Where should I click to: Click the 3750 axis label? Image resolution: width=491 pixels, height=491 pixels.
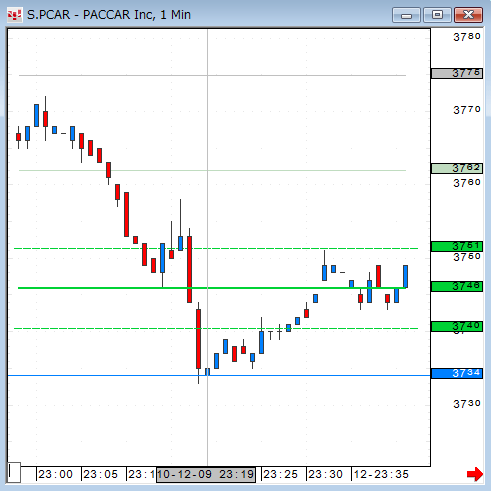(467, 257)
